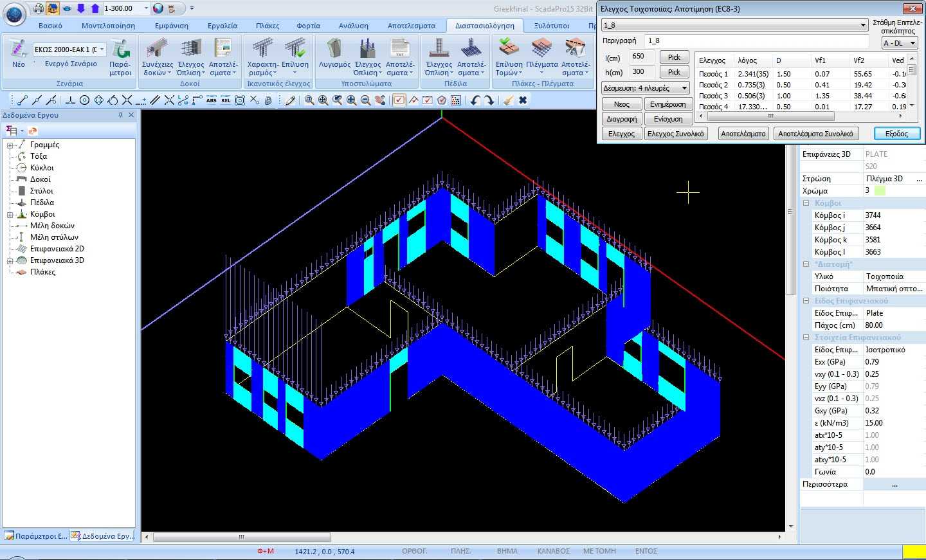The image size is (926, 560).
Task: Click the Νέο new scenario icon
Action: point(19,53)
